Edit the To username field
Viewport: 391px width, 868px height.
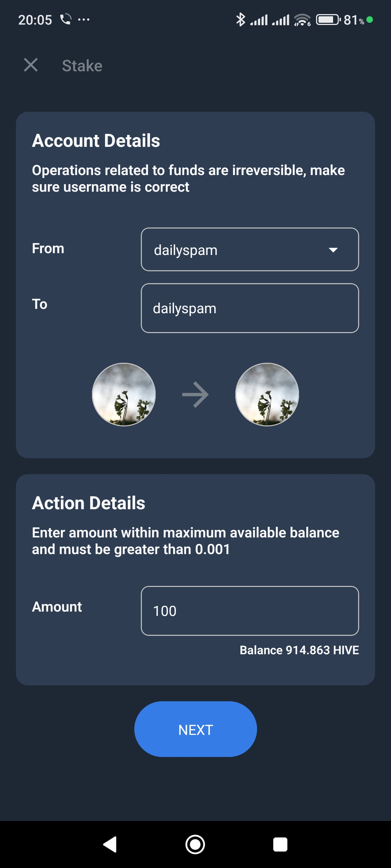point(250,308)
